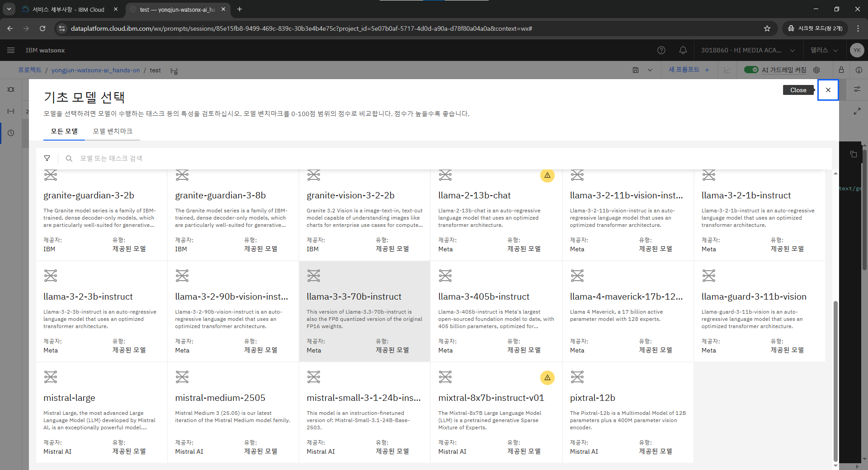Reload the browser page
Screen dimensions: 868x470
pos(42,28)
